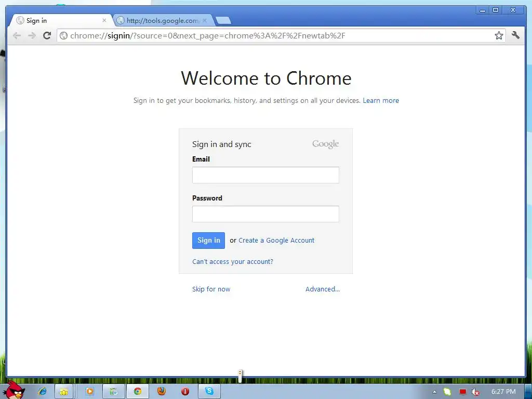Launch Firefox from the taskbar

point(162,391)
